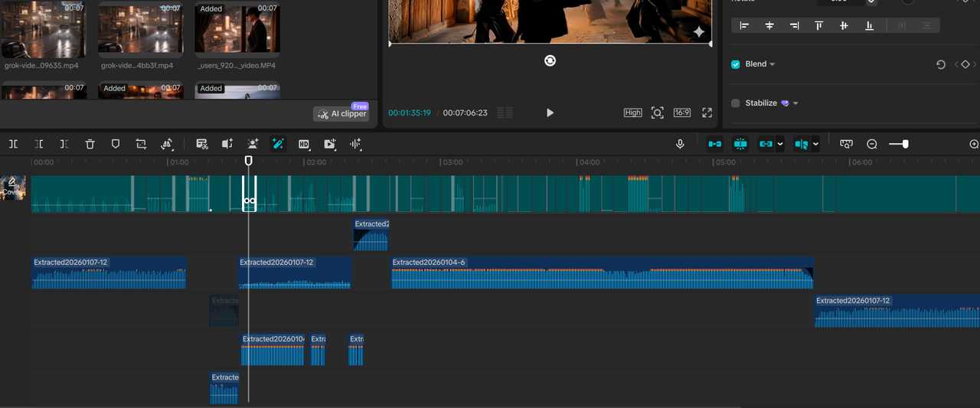Align clip horizontal center

click(x=769, y=26)
